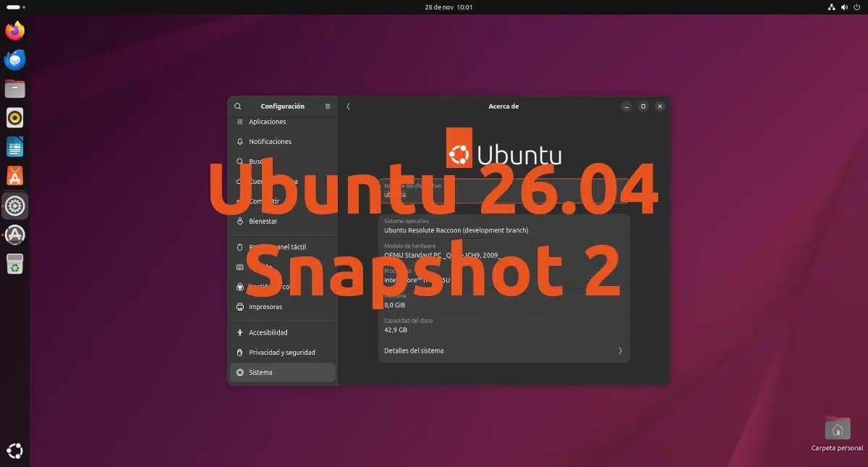The width and height of the screenshot is (868, 467).
Task: Go back using the Acerca de arrow
Action: (348, 106)
